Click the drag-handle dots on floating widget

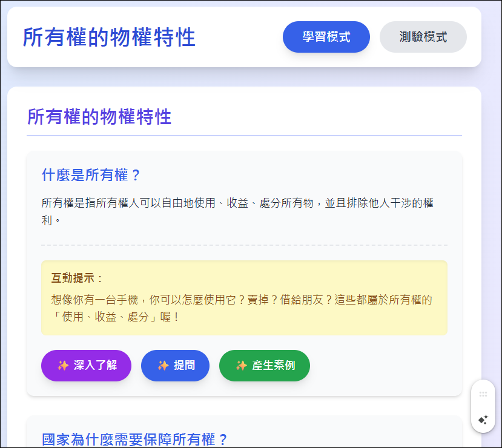pyautogui.click(x=483, y=394)
